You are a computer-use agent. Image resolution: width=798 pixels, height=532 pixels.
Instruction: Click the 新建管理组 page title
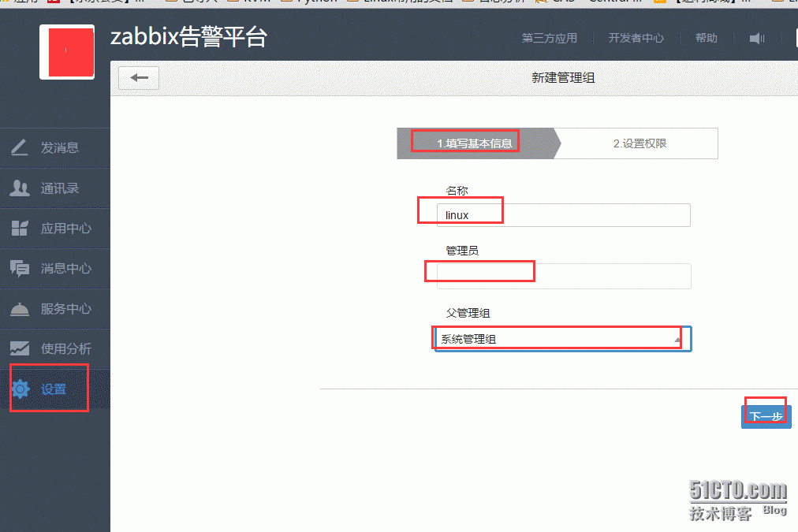(563, 78)
